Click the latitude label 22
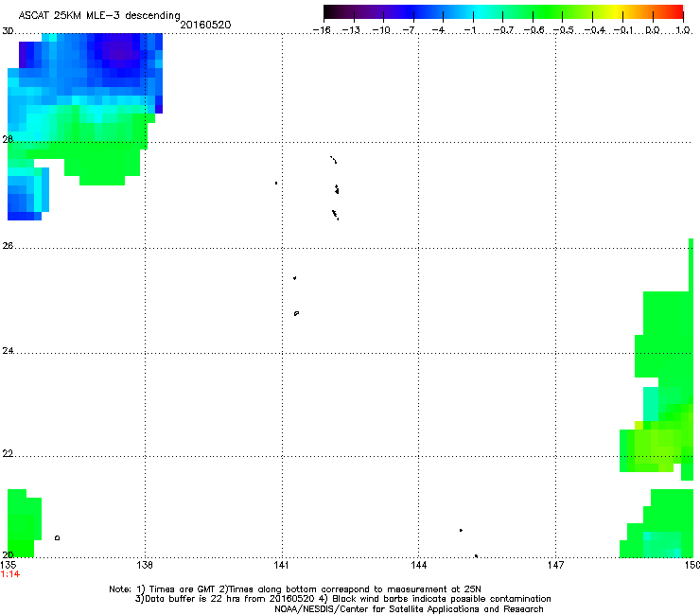700x615 pixels. tap(8, 454)
